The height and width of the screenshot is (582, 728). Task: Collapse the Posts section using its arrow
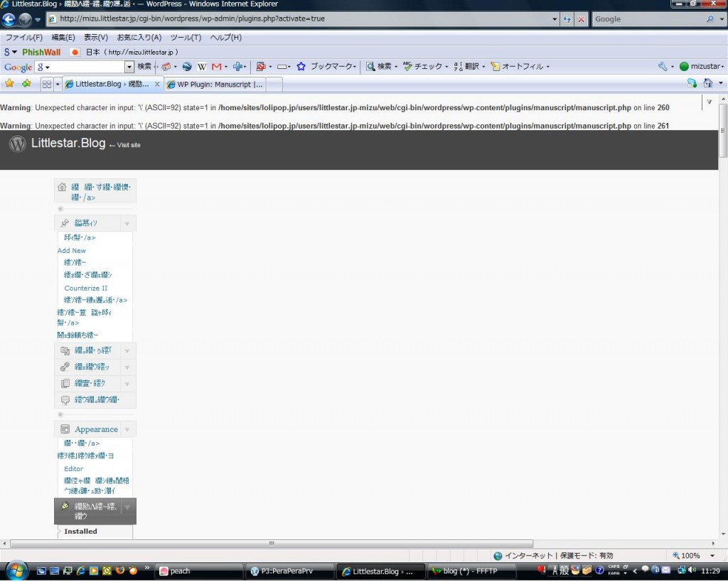(x=127, y=223)
